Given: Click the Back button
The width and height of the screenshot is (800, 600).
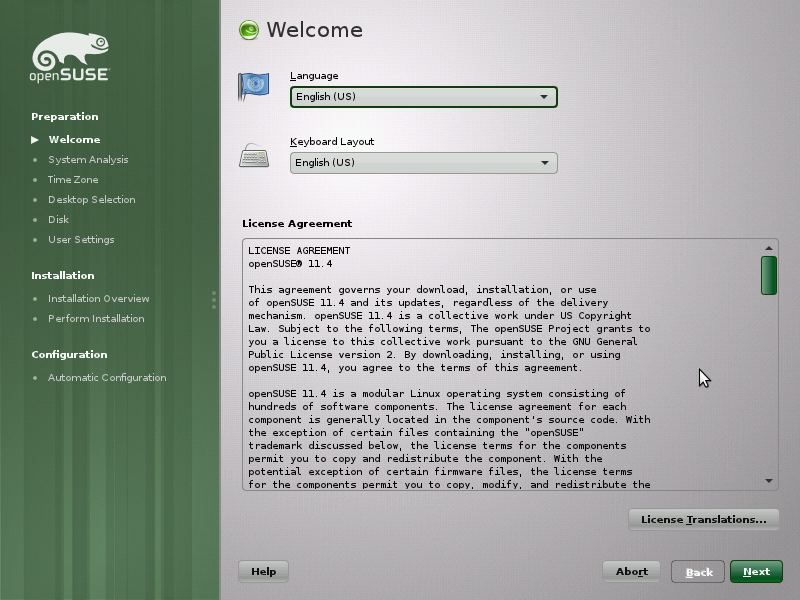Looking at the screenshot, I should click(697, 571).
